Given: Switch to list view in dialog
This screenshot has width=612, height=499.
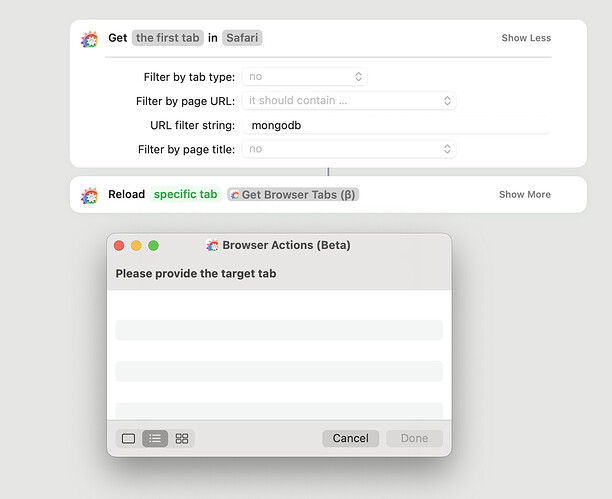Looking at the screenshot, I should click(x=155, y=438).
